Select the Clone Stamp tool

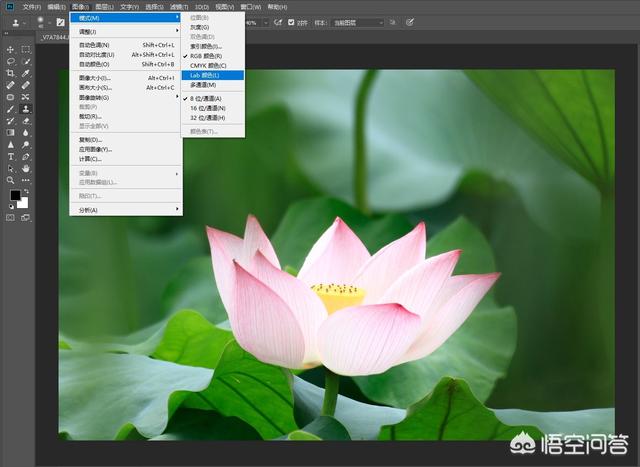[x=25, y=108]
